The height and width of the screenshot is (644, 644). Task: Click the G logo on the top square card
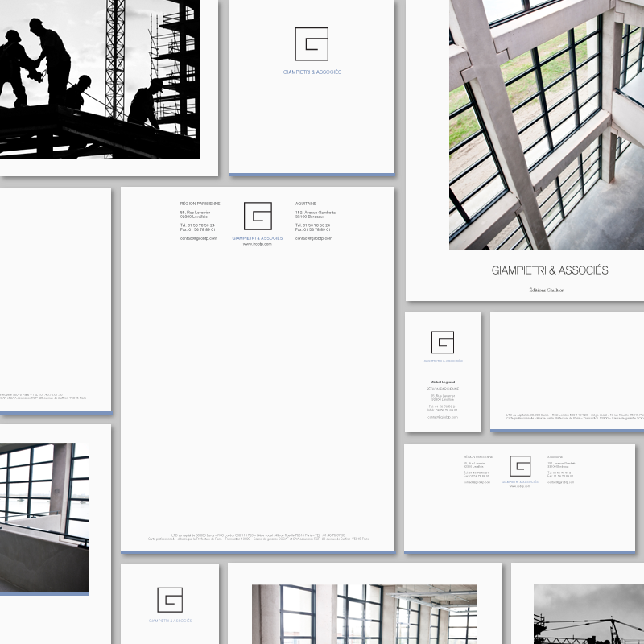point(312,44)
